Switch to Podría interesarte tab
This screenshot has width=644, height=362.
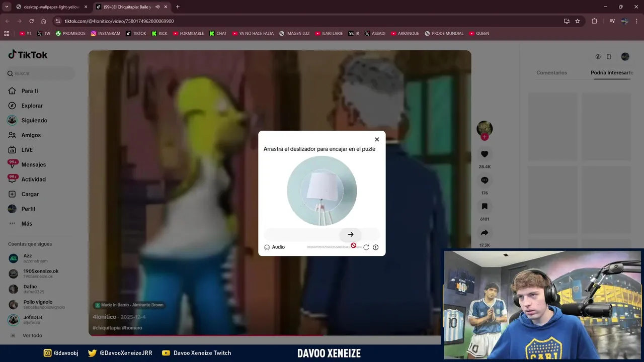pos(612,73)
